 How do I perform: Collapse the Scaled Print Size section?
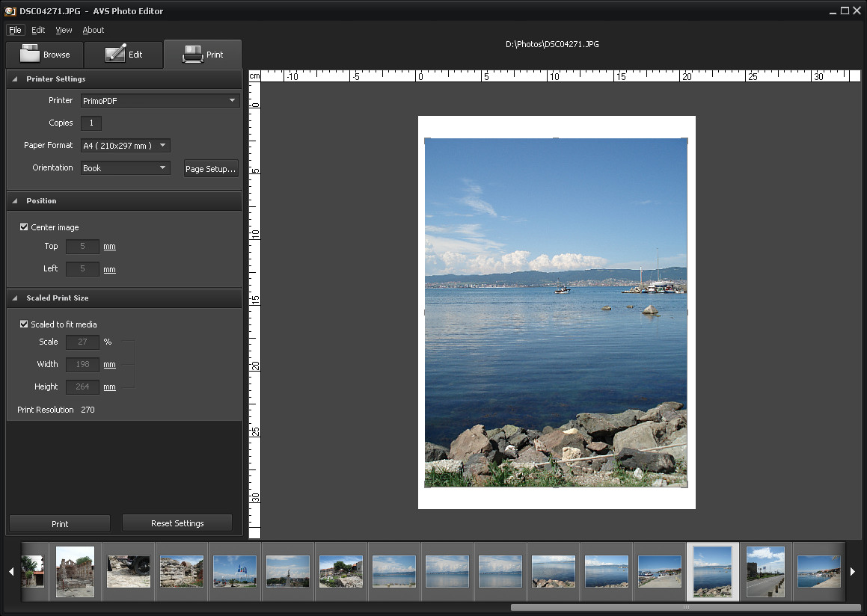click(x=15, y=298)
